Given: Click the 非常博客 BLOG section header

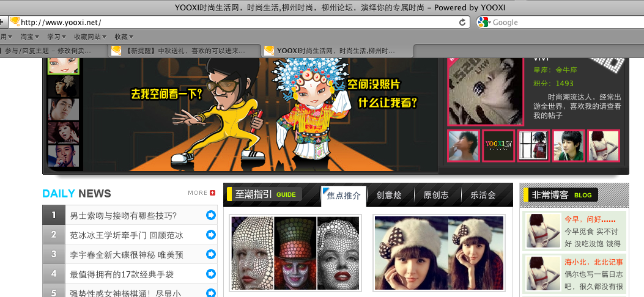Looking at the screenshot, I should 561,195.
